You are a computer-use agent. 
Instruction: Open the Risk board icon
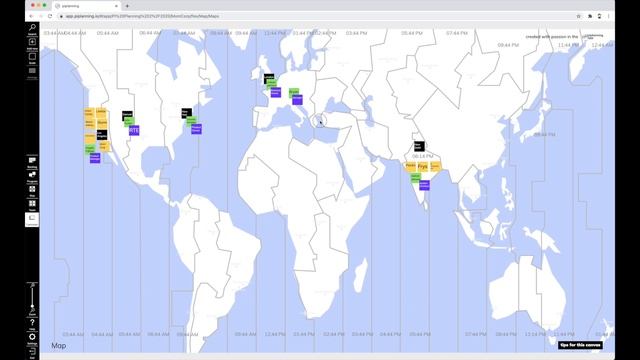(x=32, y=190)
